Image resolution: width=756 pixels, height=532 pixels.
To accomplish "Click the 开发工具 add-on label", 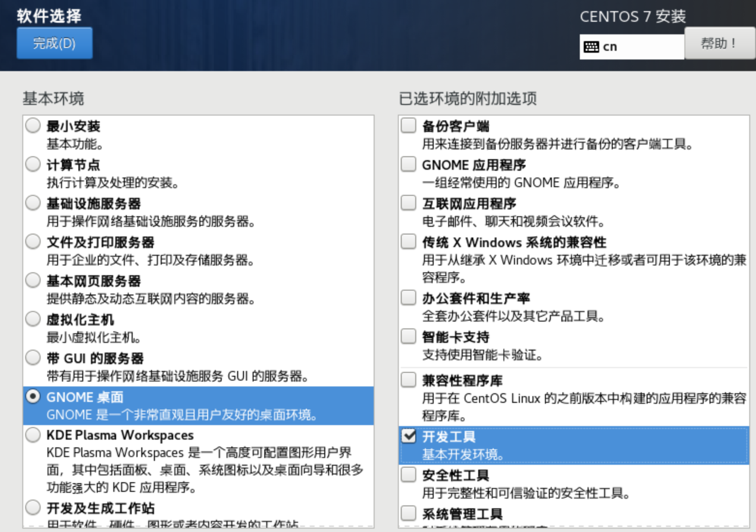I will coord(449,437).
